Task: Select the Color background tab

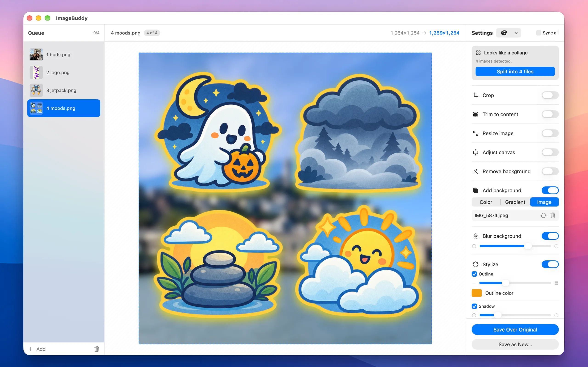Action: (486, 202)
